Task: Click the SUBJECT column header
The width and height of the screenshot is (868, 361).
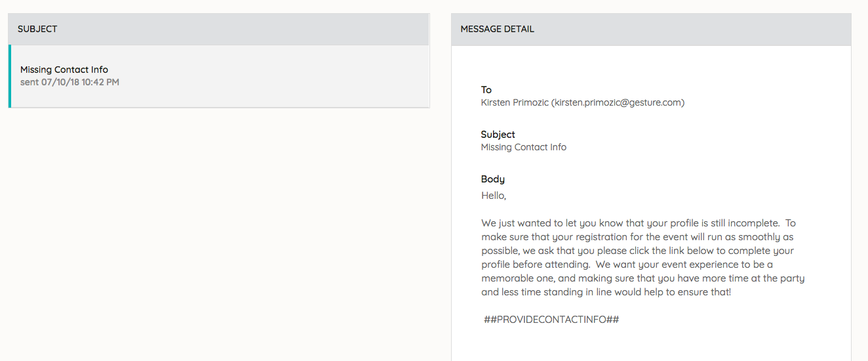Action: click(x=37, y=29)
